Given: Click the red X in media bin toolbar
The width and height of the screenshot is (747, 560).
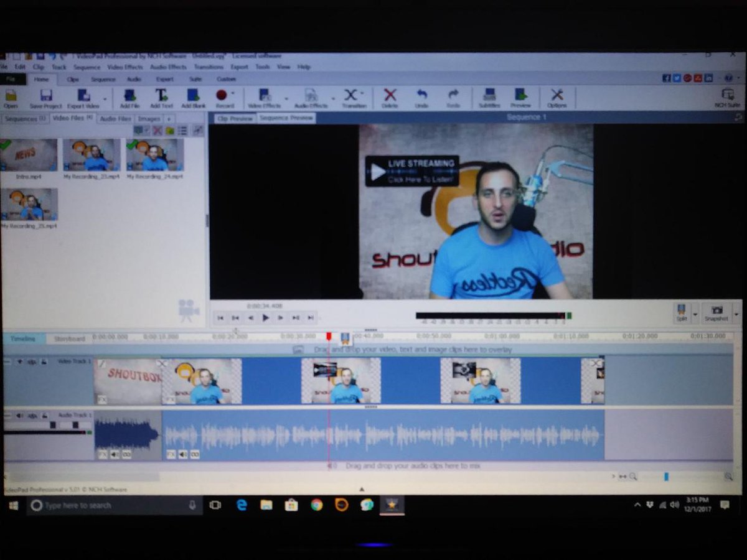Looking at the screenshot, I should coord(157,130).
